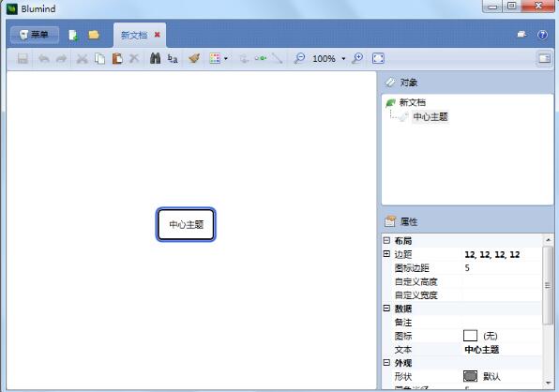
Task: Click the properties scrollbar thumb
Action: point(547,285)
